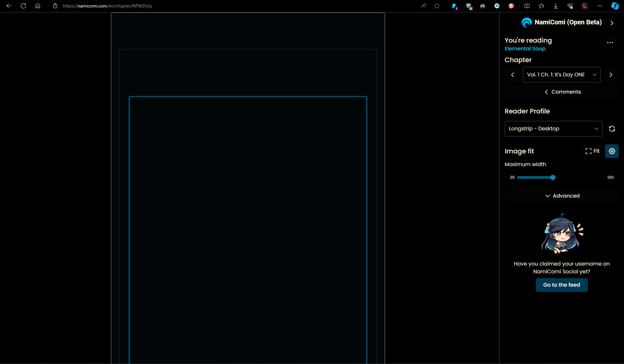Reload the page in the browser

tap(23, 6)
